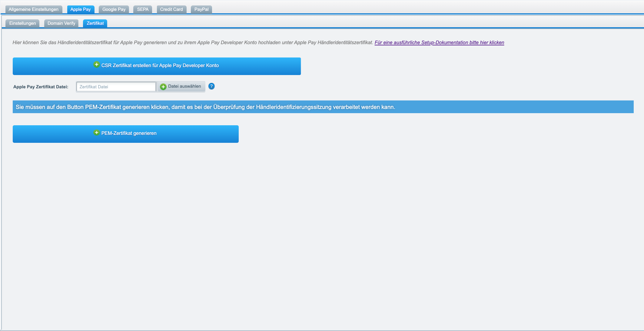Viewport: 644px width, 331px height.
Task: Click the Apple Pay Zertifikat Datei label
Action: click(41, 87)
